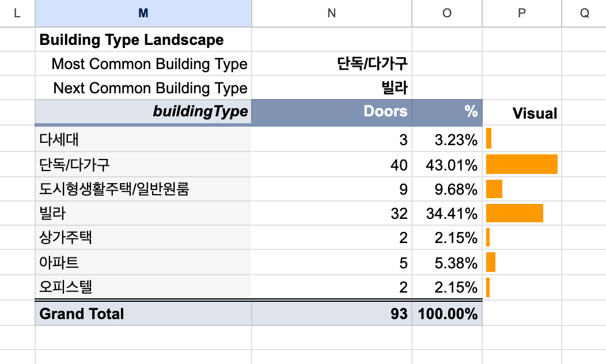Select column P header
Screen dimensions: 606x364
coord(522,13)
